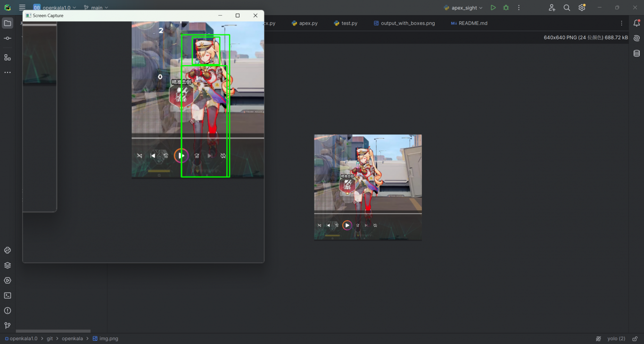644x344 pixels.
Task: Switch to the test.py tab
Action: (346, 23)
